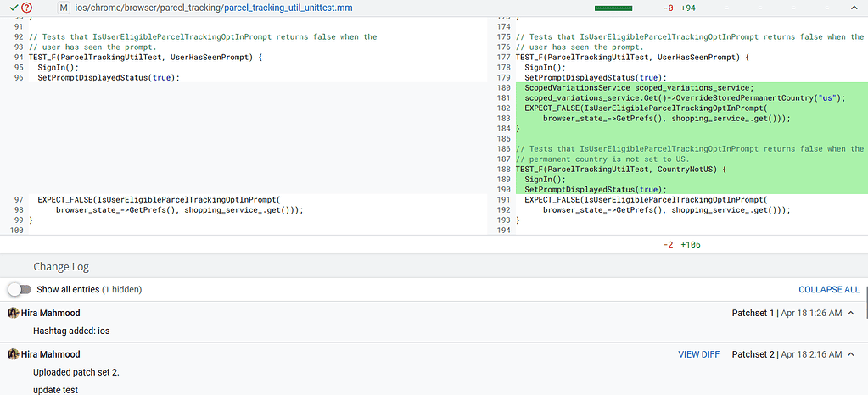This screenshot has width=868, height=395.
Task: Click the green diff size bar
Action: 619,8
